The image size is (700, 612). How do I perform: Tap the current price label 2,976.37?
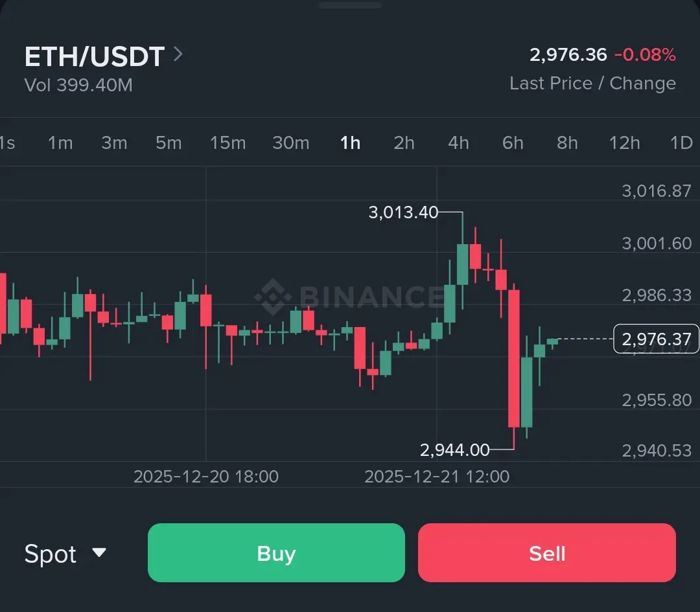click(656, 339)
